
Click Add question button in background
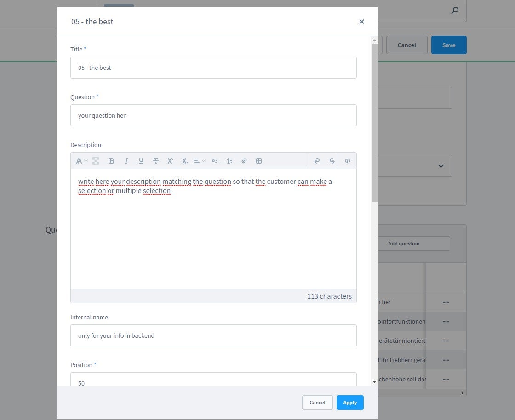(x=414, y=244)
